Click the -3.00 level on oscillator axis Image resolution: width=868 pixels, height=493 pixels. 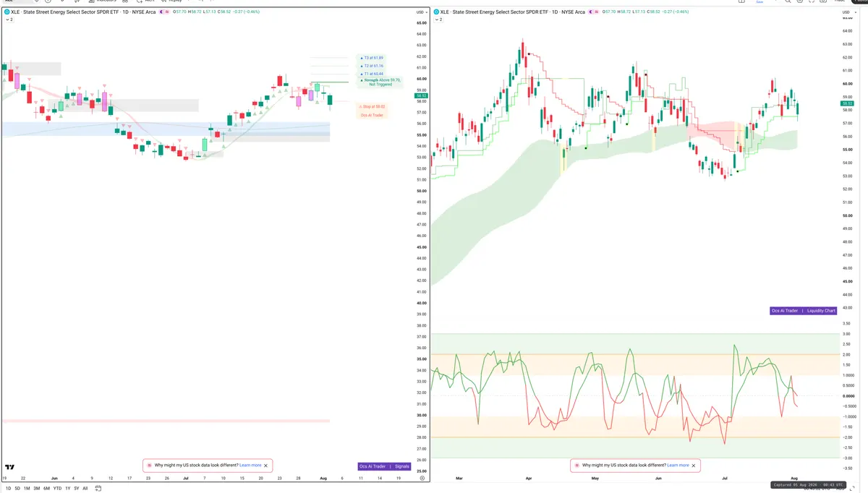click(x=846, y=458)
